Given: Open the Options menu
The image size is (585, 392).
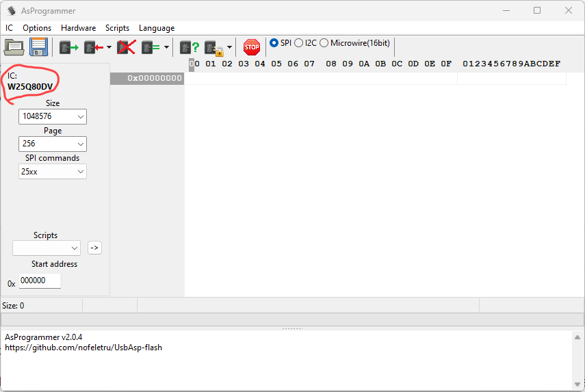Looking at the screenshot, I should click(37, 28).
